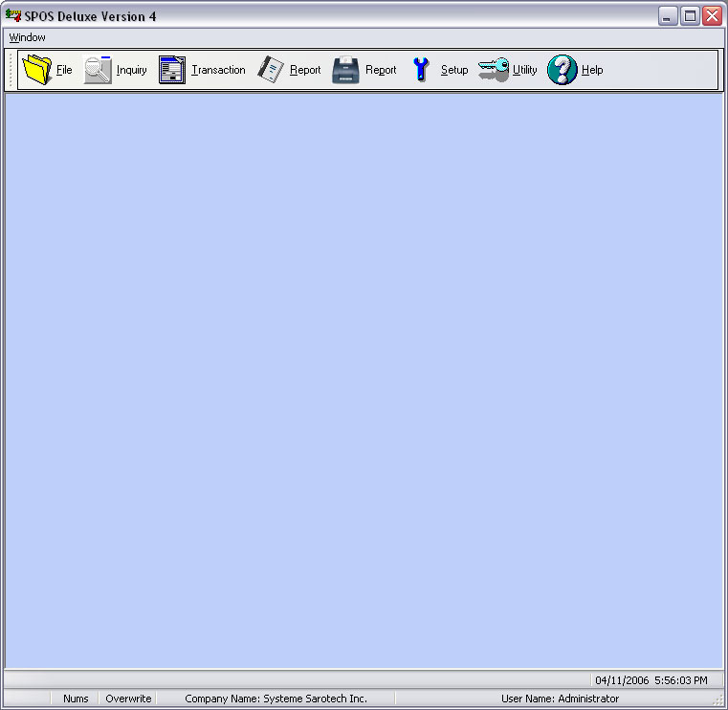This screenshot has width=728, height=710.
Task: Click the Report label beside the printer
Action: (381, 70)
